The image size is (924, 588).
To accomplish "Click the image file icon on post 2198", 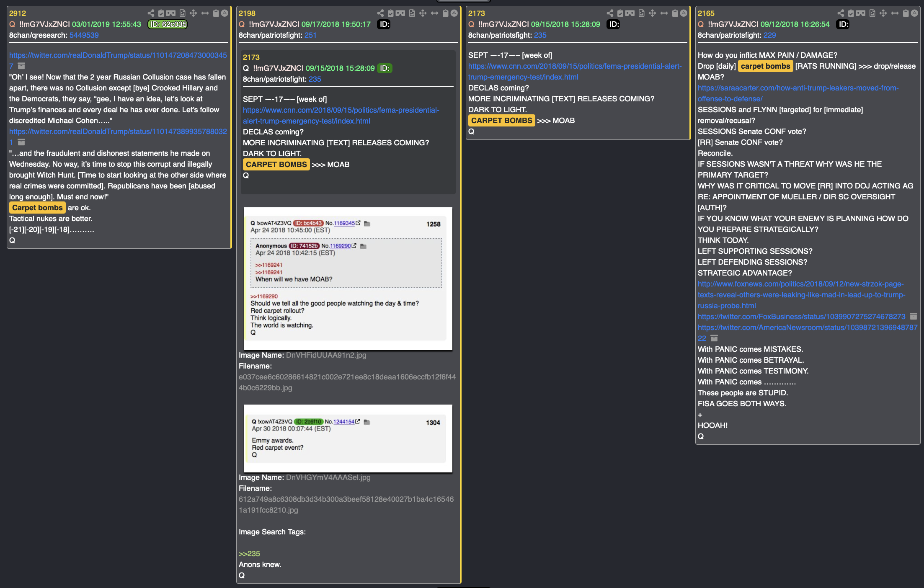I will [x=412, y=13].
